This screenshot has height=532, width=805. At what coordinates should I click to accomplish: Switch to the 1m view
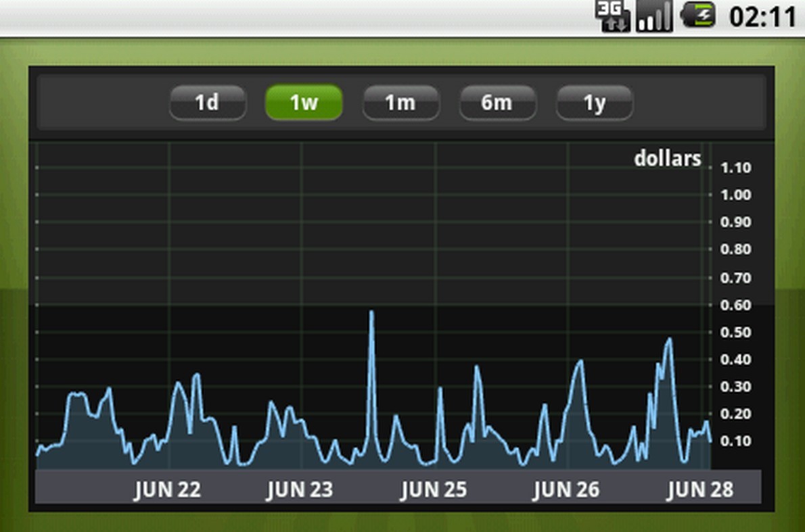tap(400, 103)
